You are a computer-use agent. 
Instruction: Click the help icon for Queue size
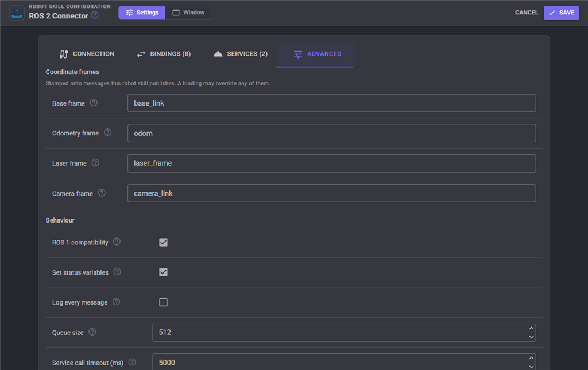point(92,332)
